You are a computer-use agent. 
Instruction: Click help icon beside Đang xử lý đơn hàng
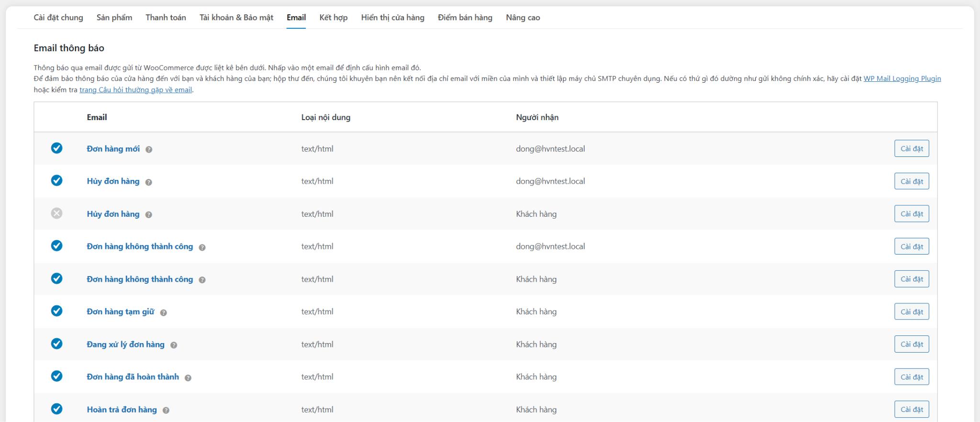click(174, 345)
